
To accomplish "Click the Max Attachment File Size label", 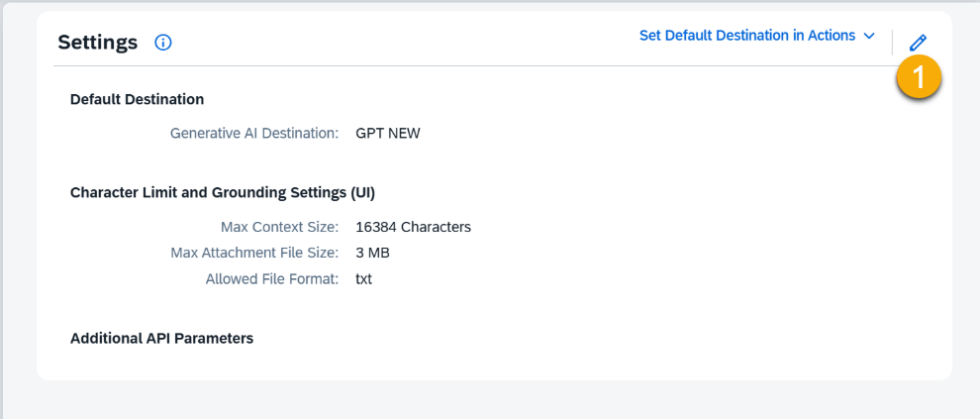I will click(254, 253).
